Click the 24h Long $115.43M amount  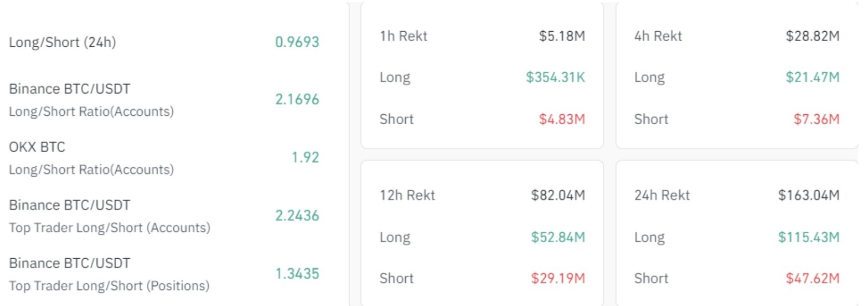point(808,237)
